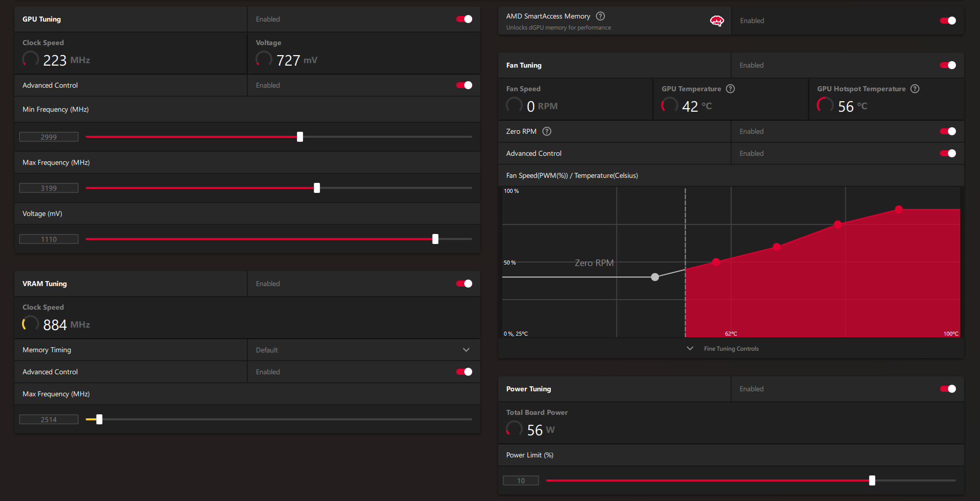Click GPU Min Frequency slider handle
The image size is (980, 501).
coord(300,137)
